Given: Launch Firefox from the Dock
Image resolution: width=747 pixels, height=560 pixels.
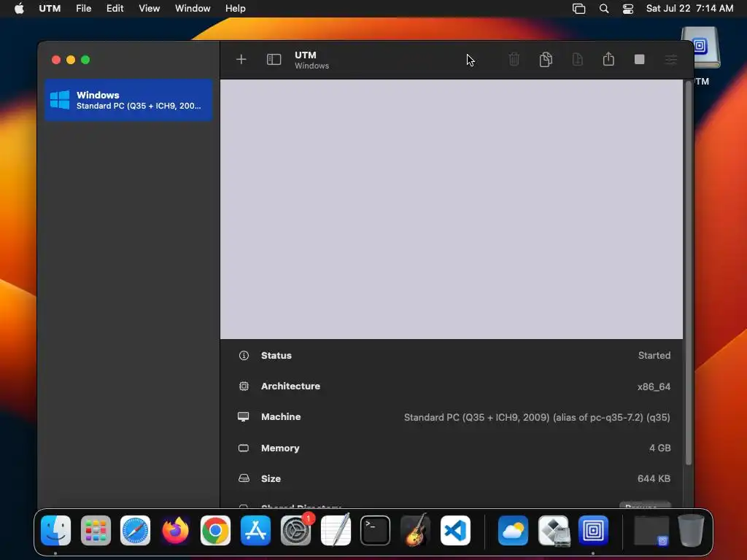Looking at the screenshot, I should point(175,531).
